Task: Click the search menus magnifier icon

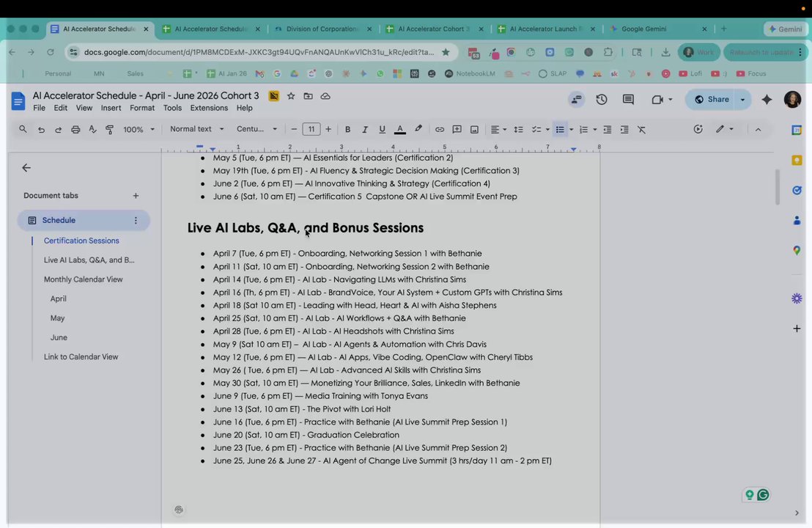Action: click(23, 129)
